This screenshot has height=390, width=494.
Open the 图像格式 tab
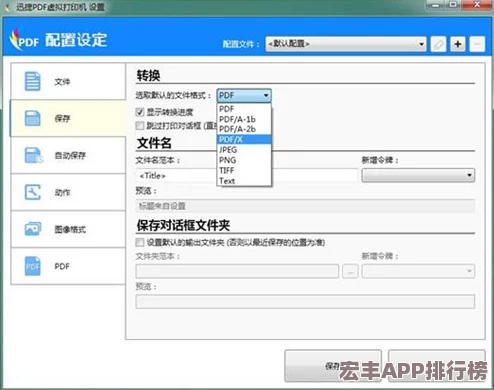tap(68, 229)
